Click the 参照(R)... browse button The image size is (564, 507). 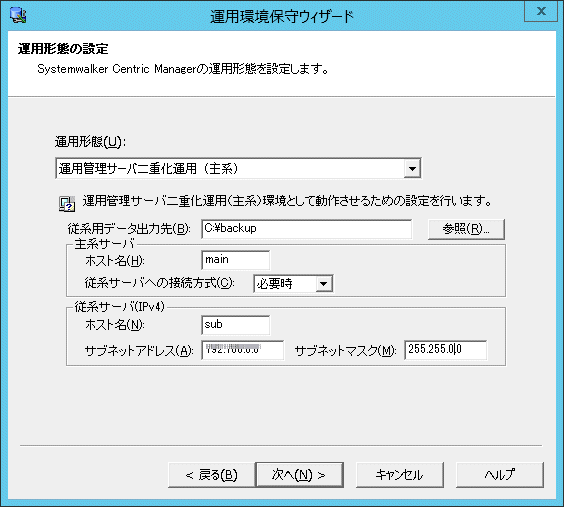(x=466, y=229)
